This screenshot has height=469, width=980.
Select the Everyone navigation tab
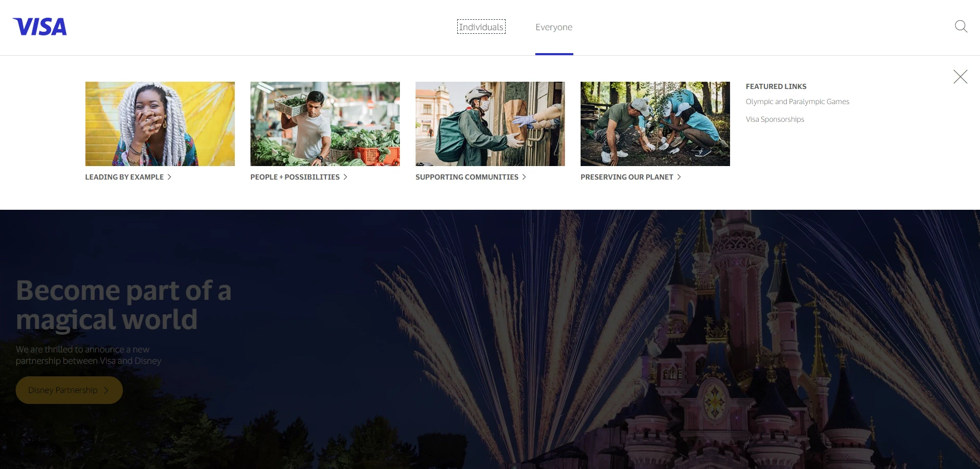554,27
